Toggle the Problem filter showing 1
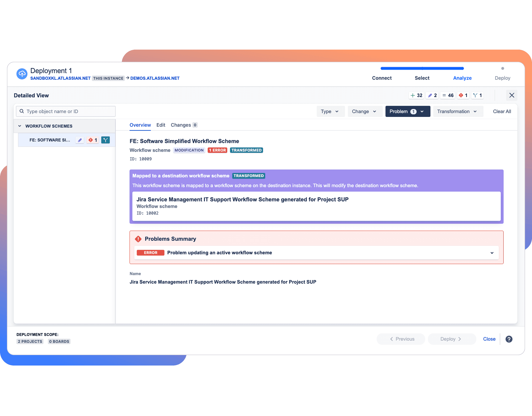This screenshot has height=416, width=532. pyautogui.click(x=407, y=111)
